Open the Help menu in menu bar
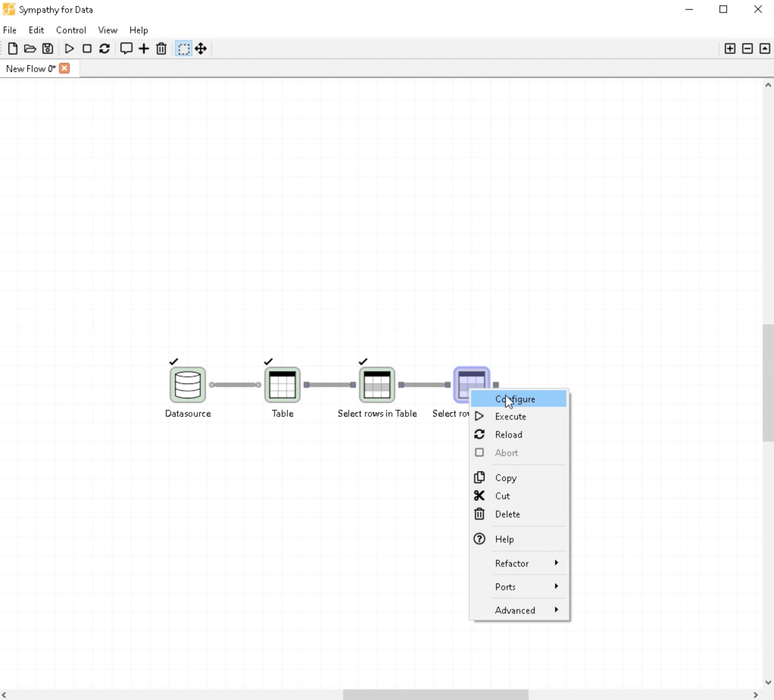Image resolution: width=774 pixels, height=700 pixels. click(139, 30)
